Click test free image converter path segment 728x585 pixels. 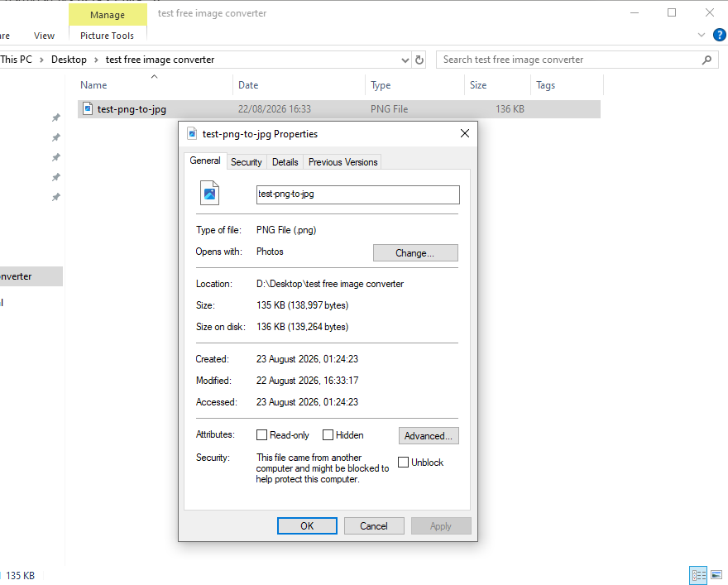[160, 60]
